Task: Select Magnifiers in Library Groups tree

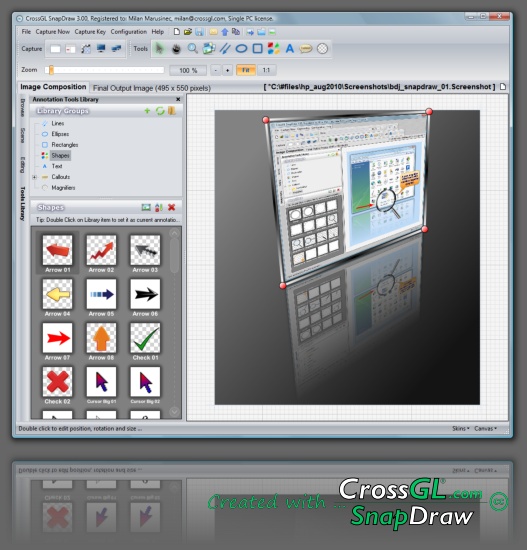Action: pos(63,188)
